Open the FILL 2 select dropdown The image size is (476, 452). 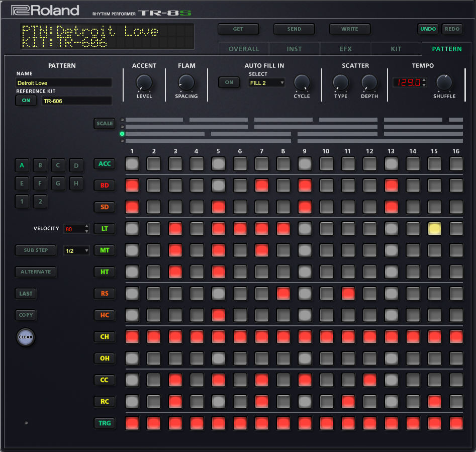(x=267, y=82)
